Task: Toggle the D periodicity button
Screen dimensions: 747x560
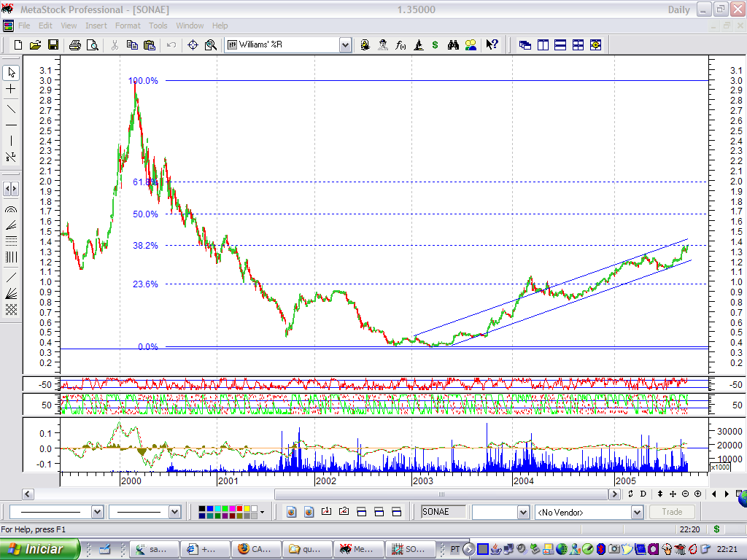Action: coord(643,494)
